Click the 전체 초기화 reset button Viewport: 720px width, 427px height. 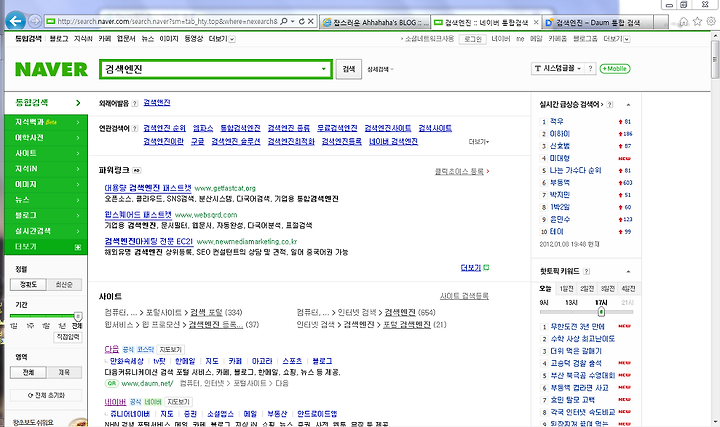46,395
